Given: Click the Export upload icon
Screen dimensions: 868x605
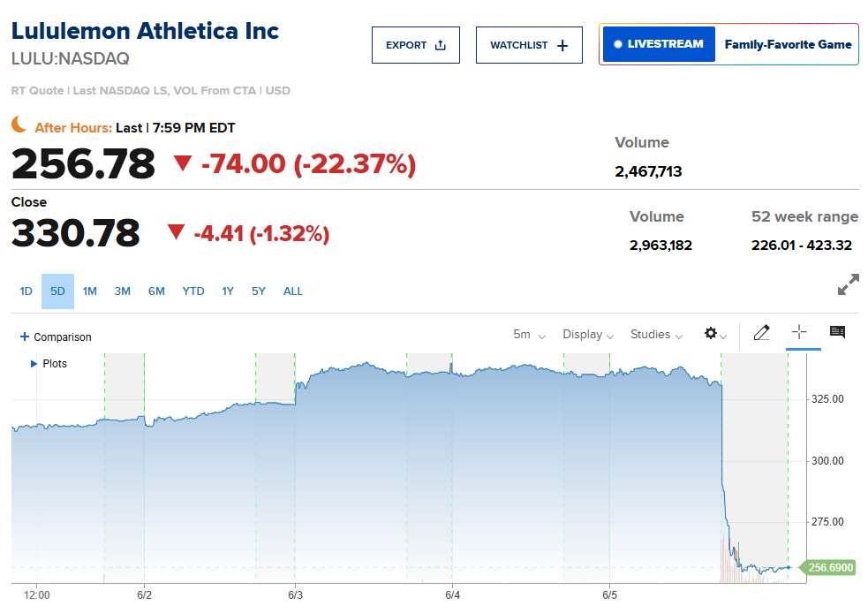Looking at the screenshot, I should 438,44.
